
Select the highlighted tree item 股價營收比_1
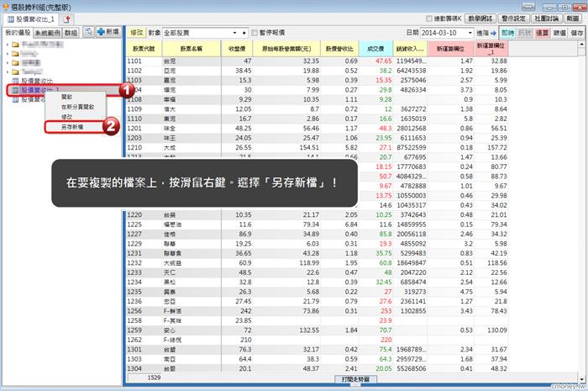(x=40, y=90)
